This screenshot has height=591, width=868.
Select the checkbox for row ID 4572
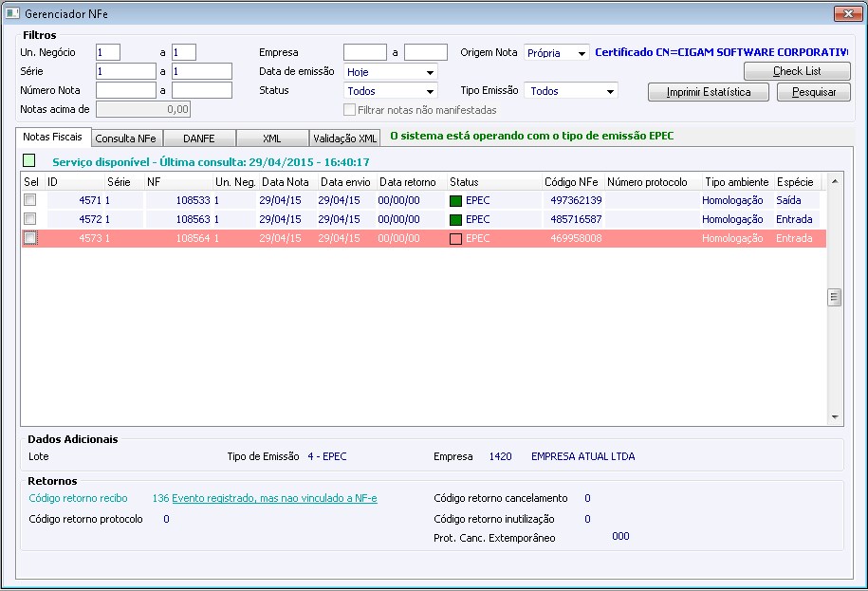[x=30, y=219]
